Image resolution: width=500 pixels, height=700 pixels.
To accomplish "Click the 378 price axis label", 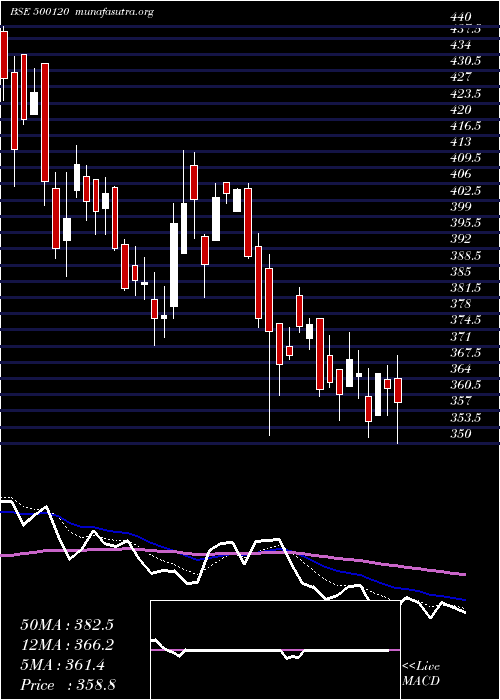I will coord(461,304).
